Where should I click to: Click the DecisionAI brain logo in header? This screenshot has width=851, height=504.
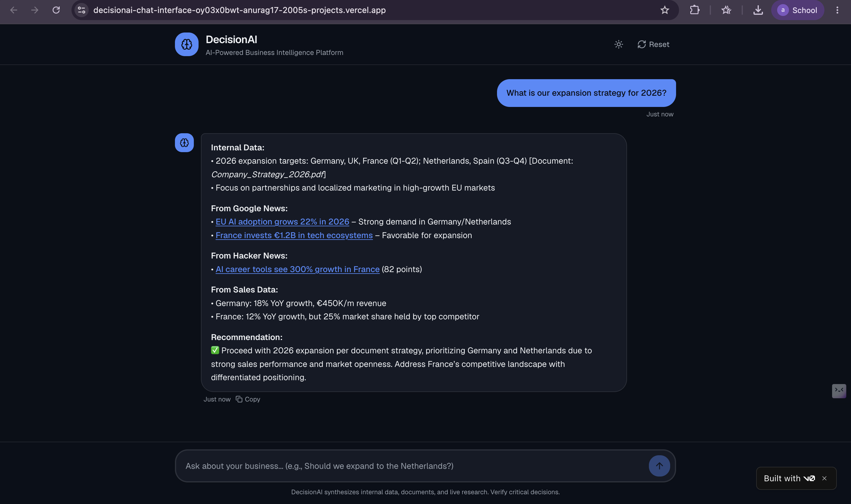[186, 45]
